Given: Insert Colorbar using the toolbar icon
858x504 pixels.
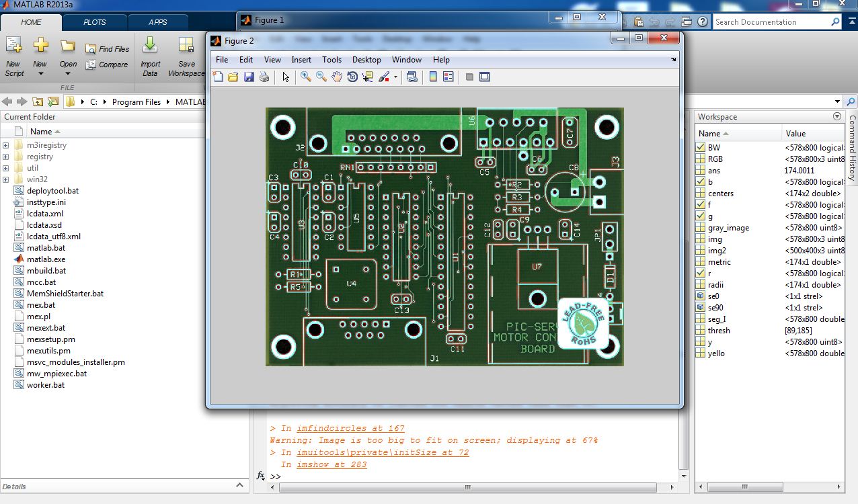Looking at the screenshot, I should [433, 77].
